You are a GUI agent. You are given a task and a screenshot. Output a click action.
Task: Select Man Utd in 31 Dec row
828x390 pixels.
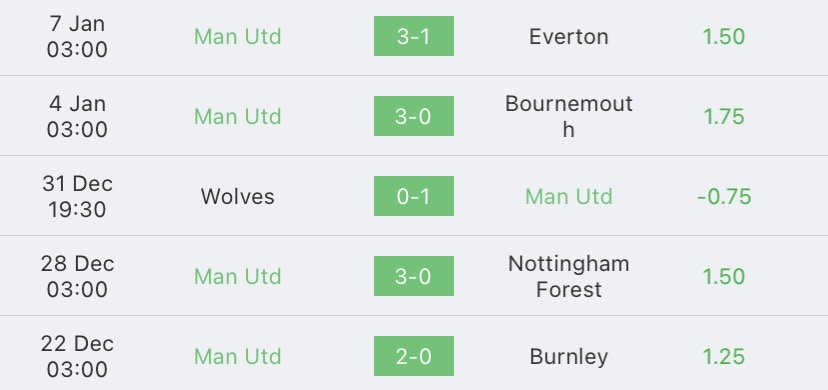(x=569, y=196)
